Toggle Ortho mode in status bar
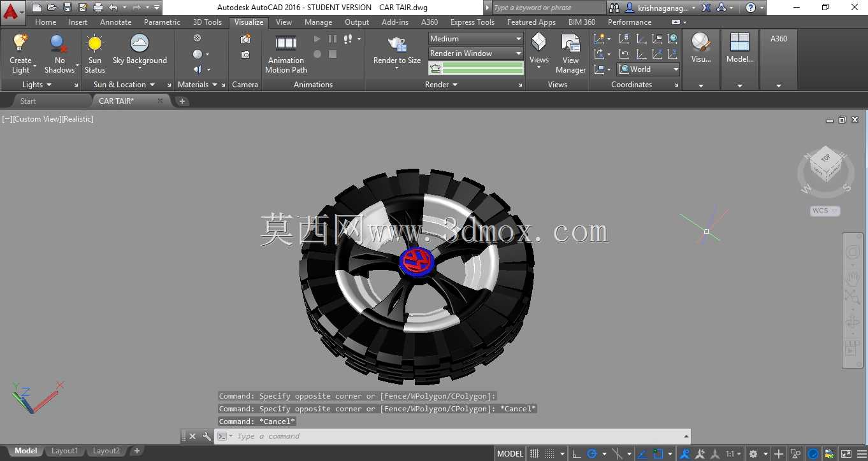This screenshot has width=868, height=461. [x=577, y=454]
